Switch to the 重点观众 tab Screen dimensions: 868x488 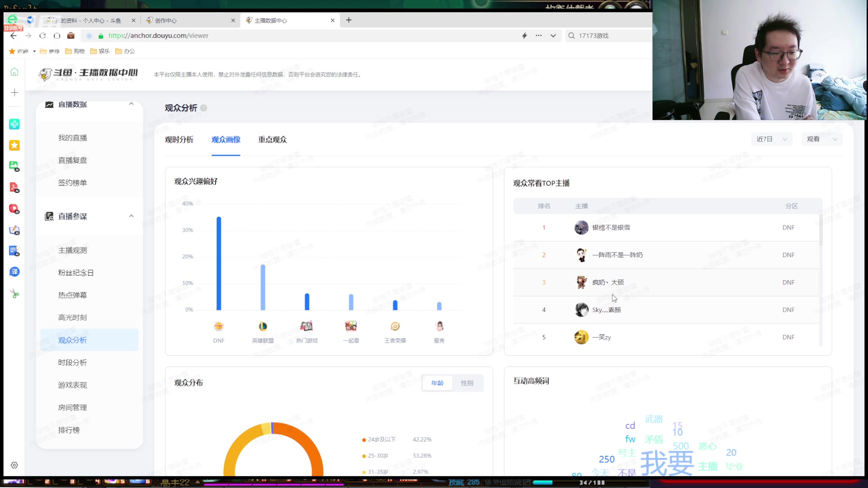click(x=272, y=140)
